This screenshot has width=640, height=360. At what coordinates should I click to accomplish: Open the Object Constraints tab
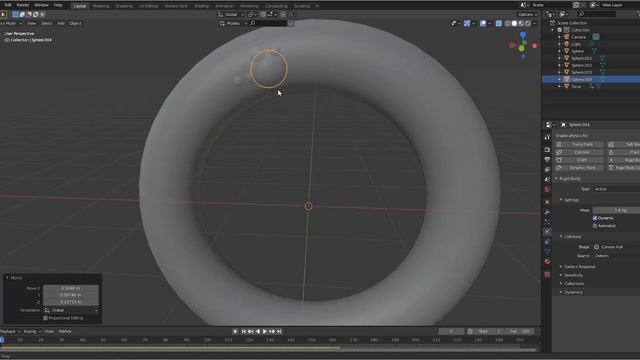click(547, 242)
